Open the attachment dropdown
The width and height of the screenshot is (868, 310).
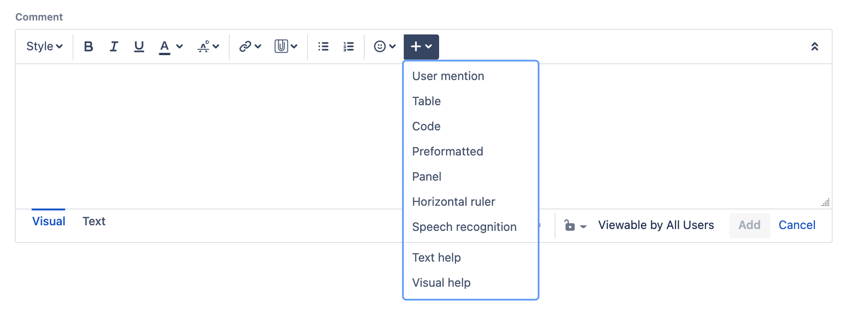coord(286,47)
